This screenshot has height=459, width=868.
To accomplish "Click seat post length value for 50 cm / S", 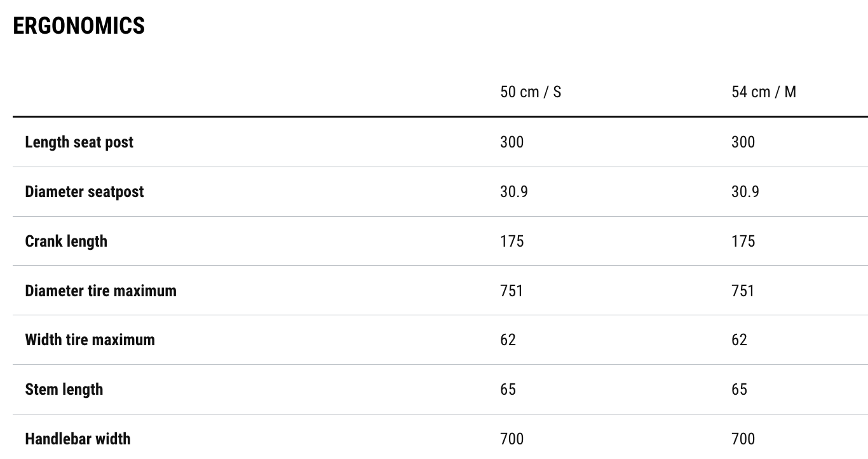I will [512, 142].
